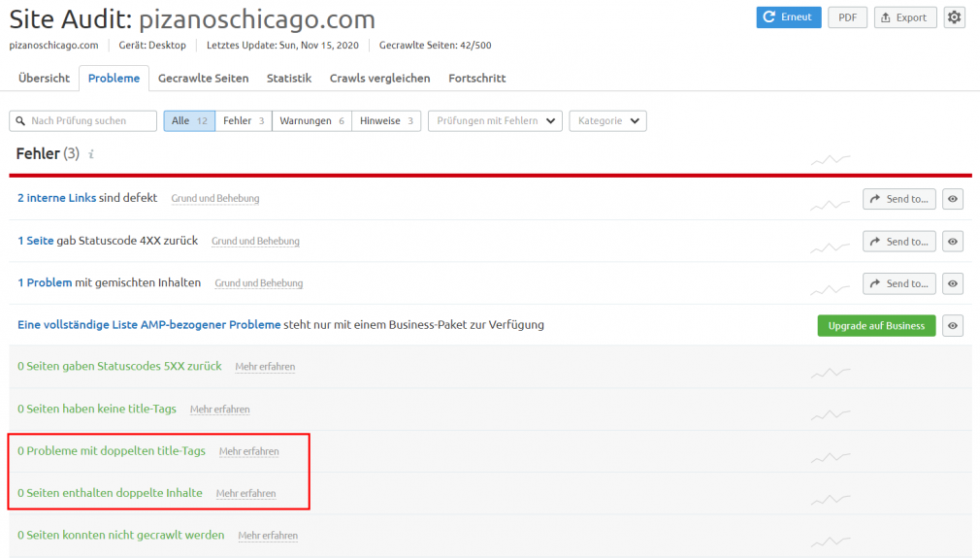
Task: Click the info icon next to Fehler (3)
Action: [91, 153]
